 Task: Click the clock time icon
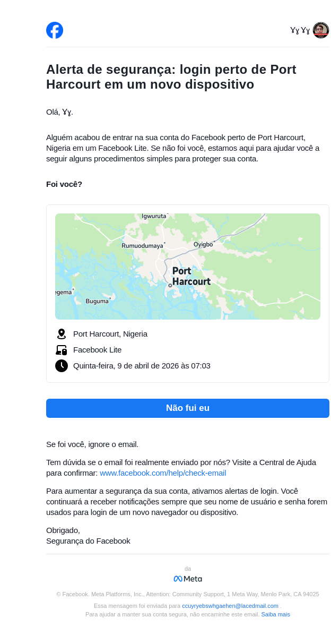pyautogui.click(x=62, y=366)
